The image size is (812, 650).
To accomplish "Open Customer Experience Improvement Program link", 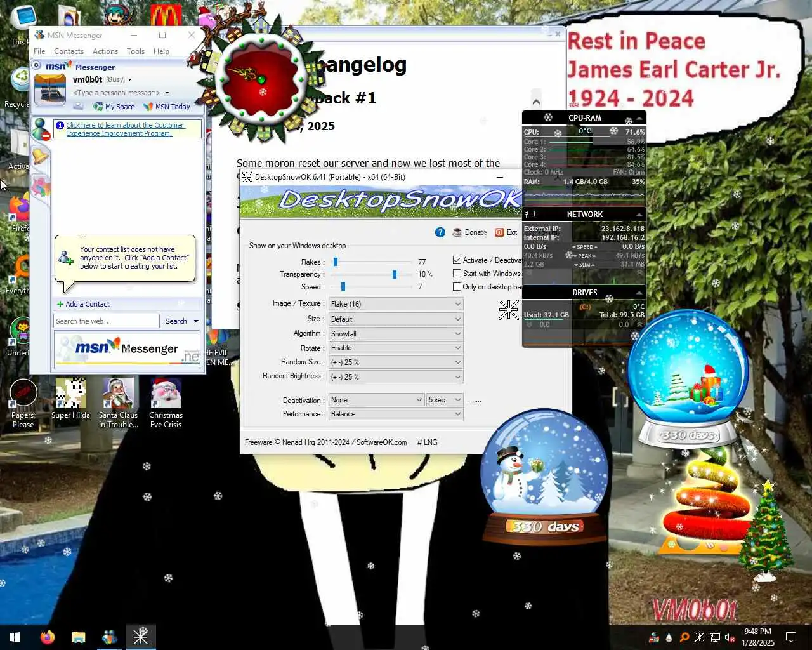I will click(125, 129).
